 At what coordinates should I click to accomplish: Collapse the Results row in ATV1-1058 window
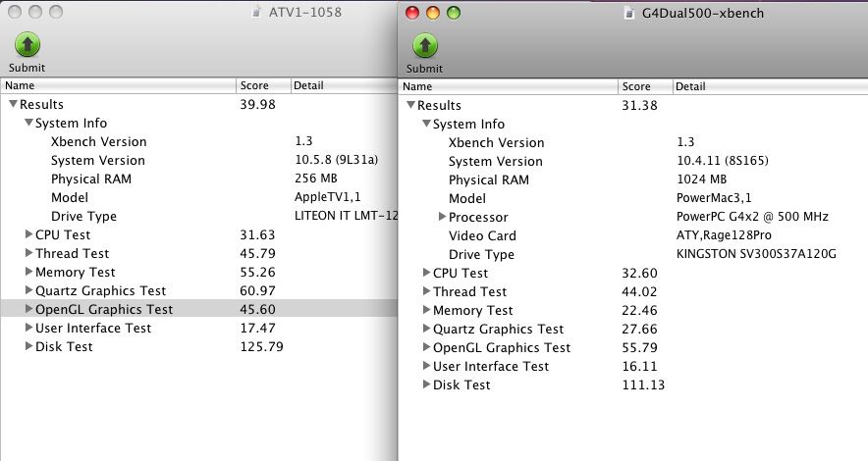point(14,104)
